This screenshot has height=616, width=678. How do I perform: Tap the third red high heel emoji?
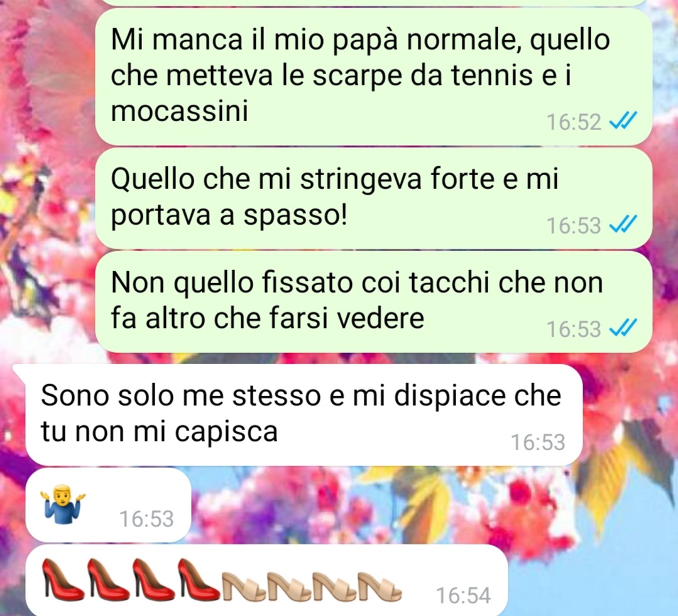coord(153,580)
